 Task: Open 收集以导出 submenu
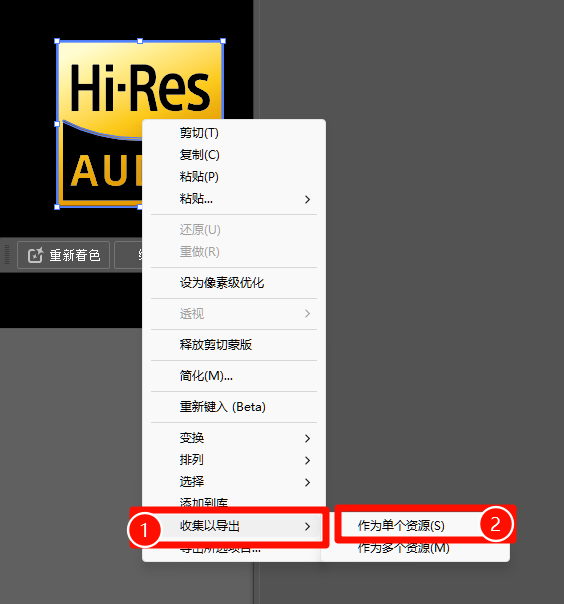[x=234, y=526]
